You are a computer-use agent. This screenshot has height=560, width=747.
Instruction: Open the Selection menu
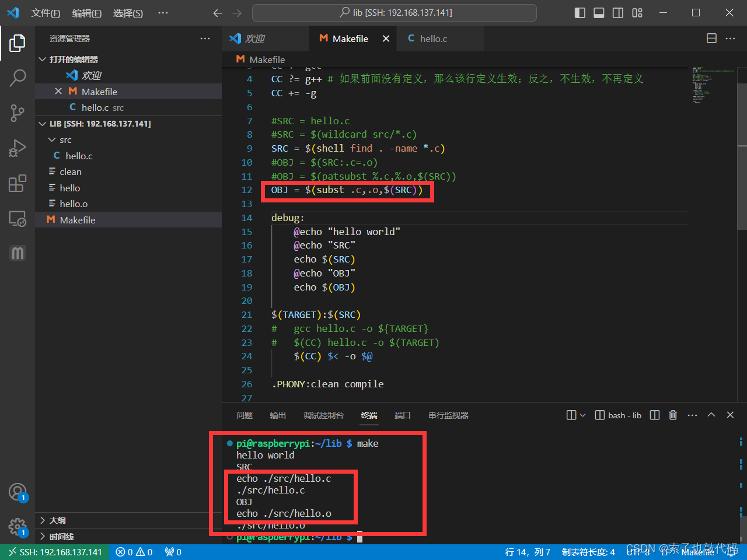tap(128, 13)
